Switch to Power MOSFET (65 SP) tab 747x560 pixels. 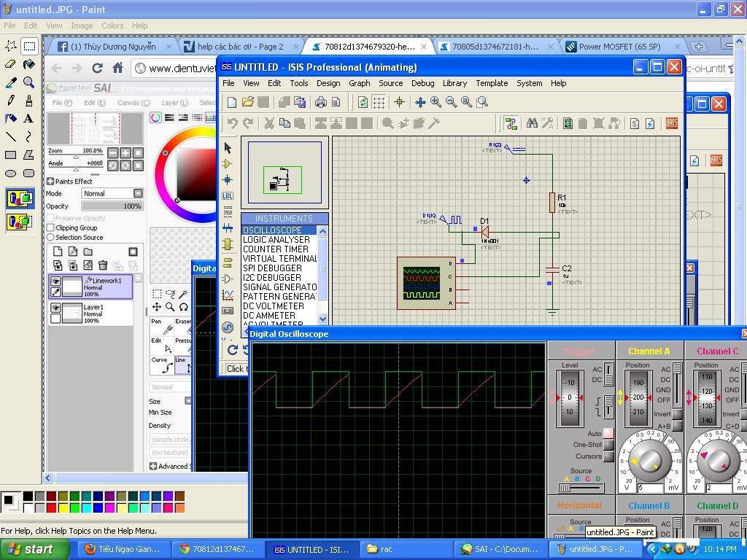tap(620, 47)
